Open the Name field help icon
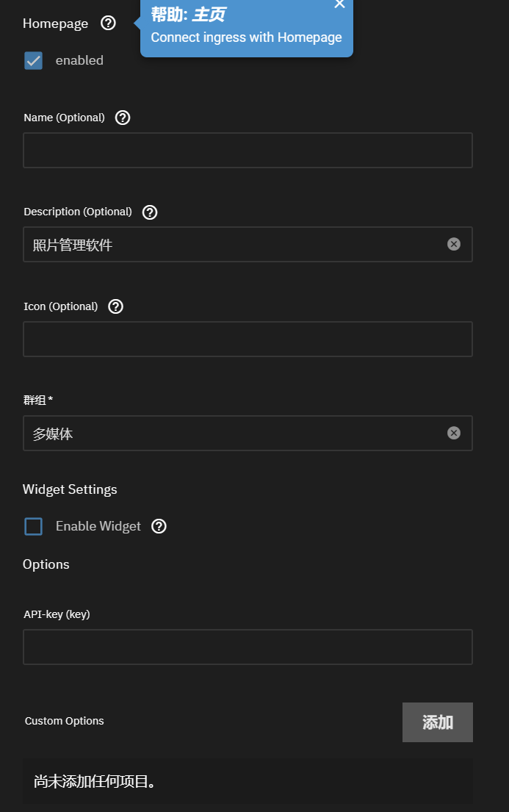This screenshot has height=812, width=509. click(x=122, y=117)
